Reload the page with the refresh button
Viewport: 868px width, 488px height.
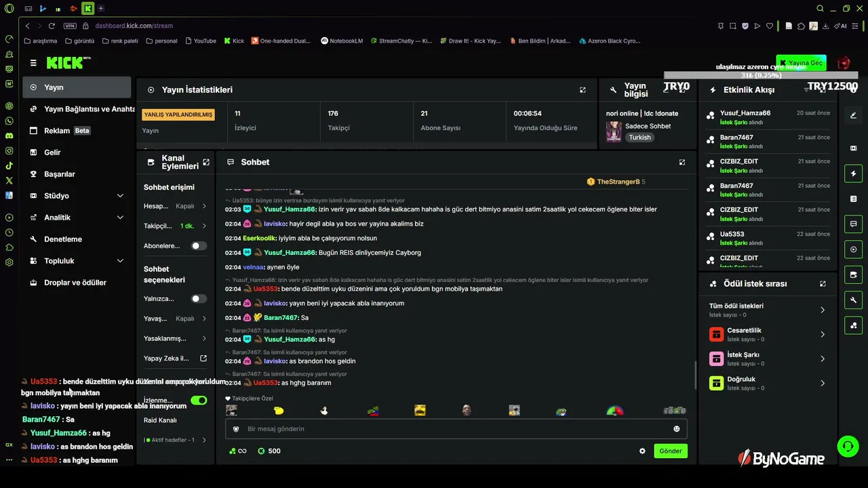[x=51, y=26]
